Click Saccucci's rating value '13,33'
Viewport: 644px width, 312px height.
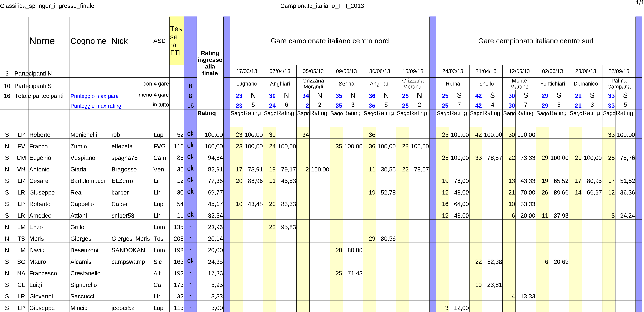(x=528, y=296)
